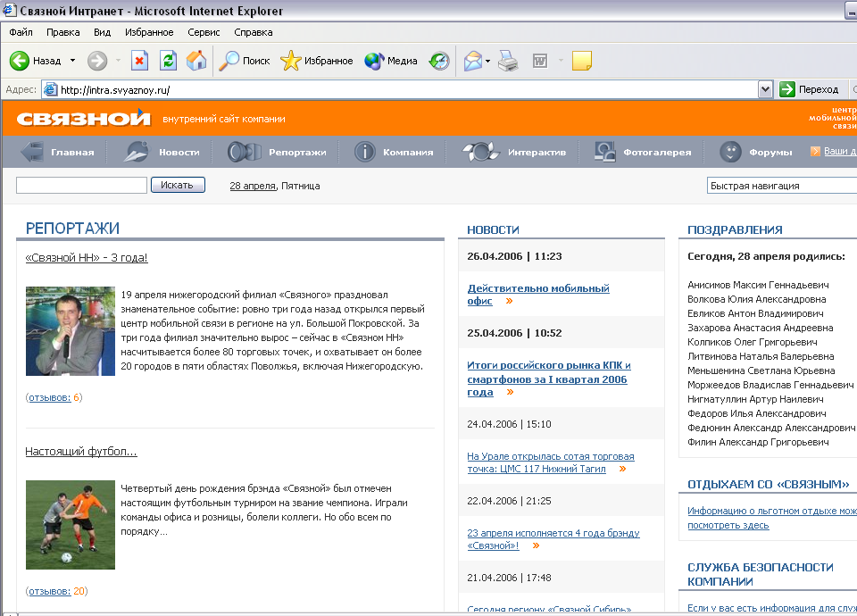Click the Mail envelope icon
This screenshot has width=857, height=616.
coord(473,61)
